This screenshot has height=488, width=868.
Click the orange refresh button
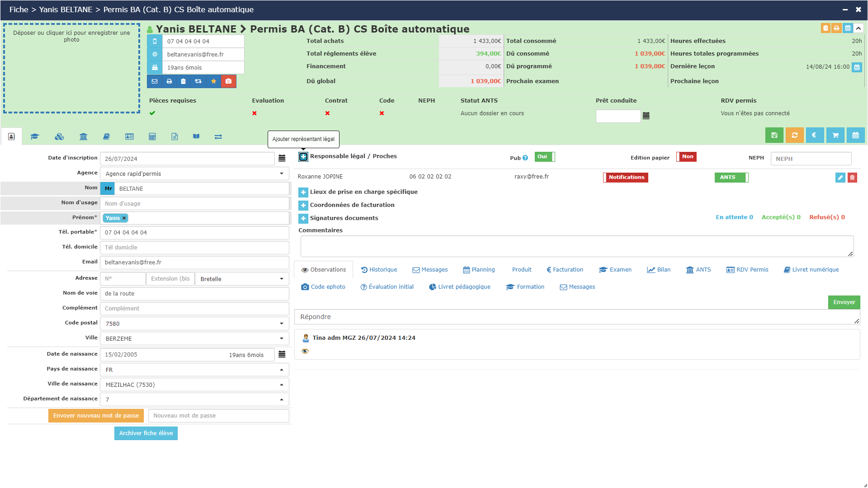[794, 135]
